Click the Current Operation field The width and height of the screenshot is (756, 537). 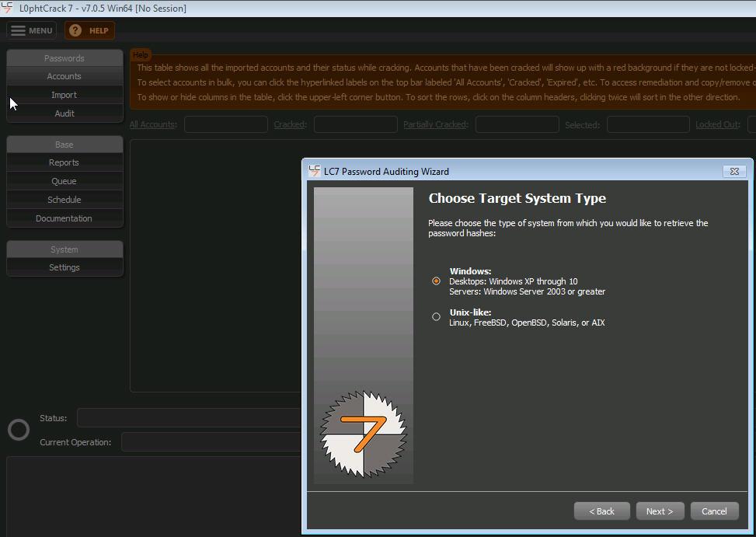(x=211, y=442)
